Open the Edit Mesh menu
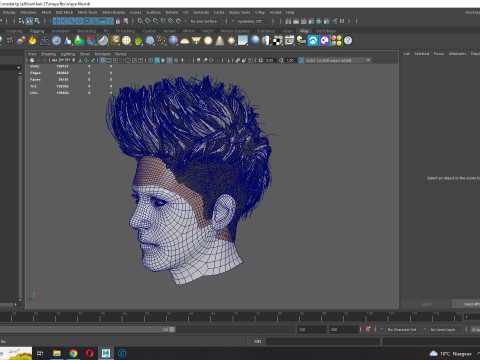 click(64, 12)
